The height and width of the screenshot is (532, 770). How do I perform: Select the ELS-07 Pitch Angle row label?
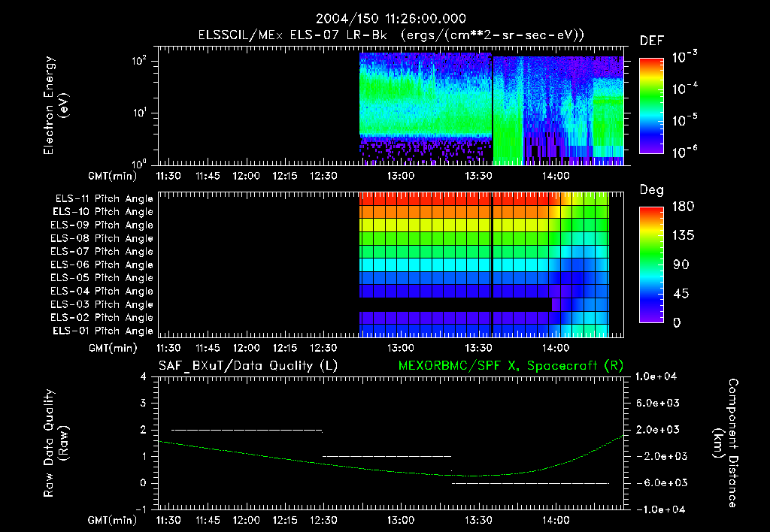tap(102, 251)
